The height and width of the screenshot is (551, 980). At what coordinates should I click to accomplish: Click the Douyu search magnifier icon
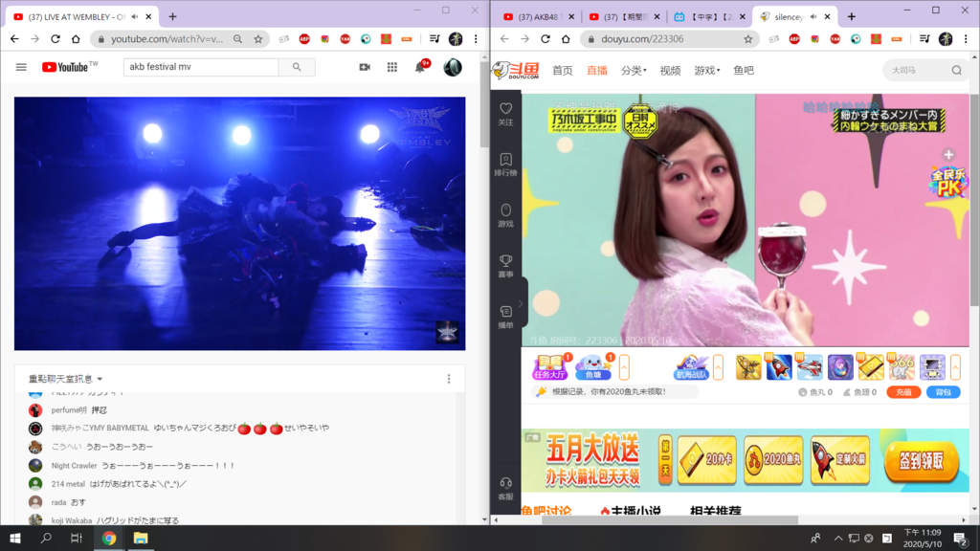coord(956,71)
